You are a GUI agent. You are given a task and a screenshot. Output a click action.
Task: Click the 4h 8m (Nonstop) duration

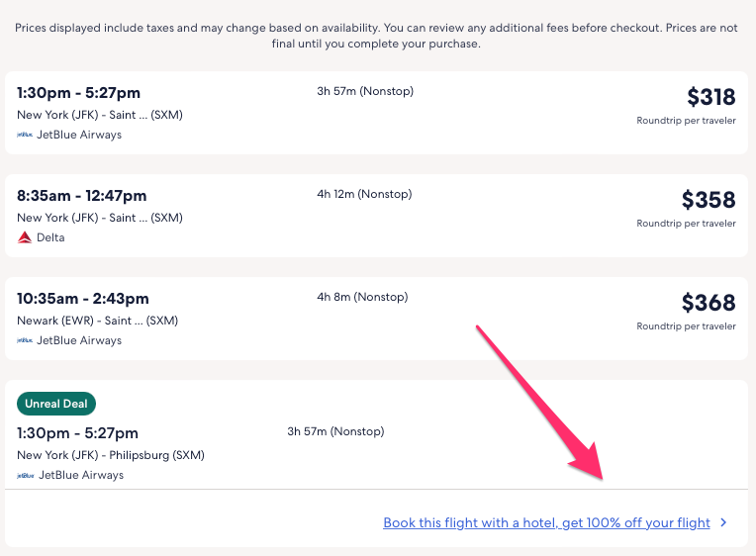[x=362, y=297]
